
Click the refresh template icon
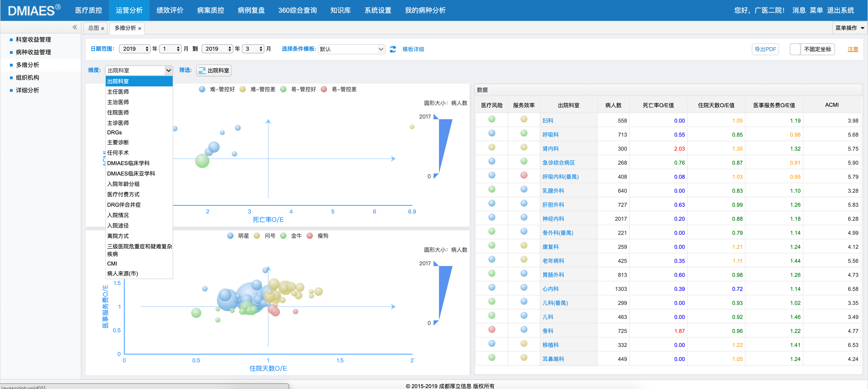[393, 49]
